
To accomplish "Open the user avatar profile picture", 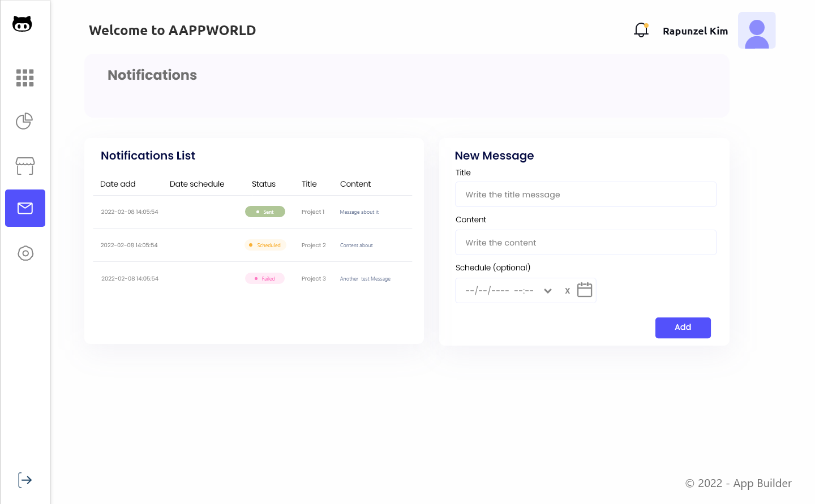I will click(757, 31).
